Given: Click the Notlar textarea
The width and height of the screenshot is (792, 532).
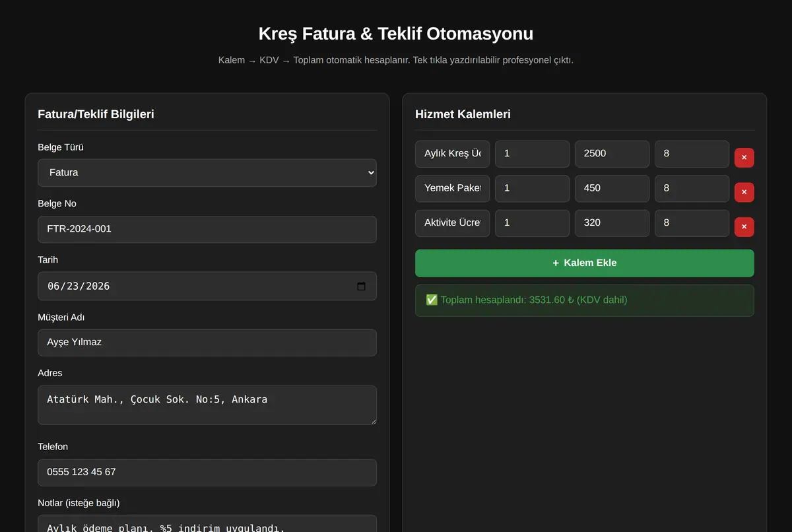Looking at the screenshot, I should coord(207,523).
